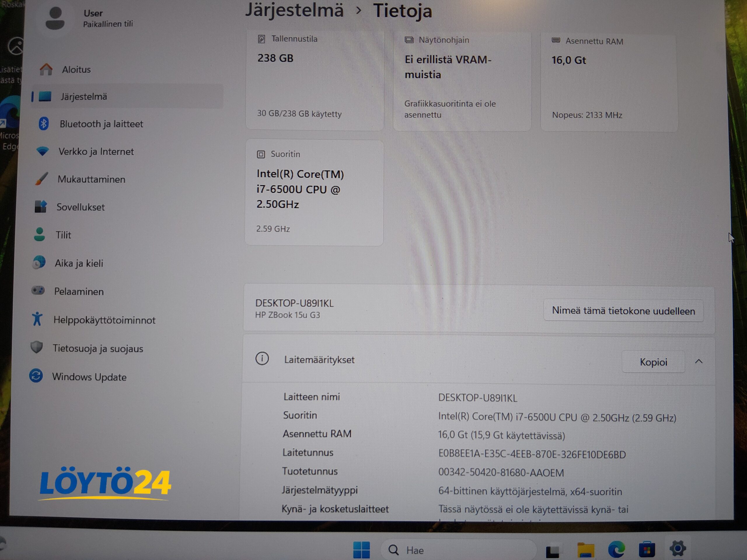Viewport: 747px width, 560px height.
Task: Open the Sovellukset apps icon
Action: pos(41,206)
